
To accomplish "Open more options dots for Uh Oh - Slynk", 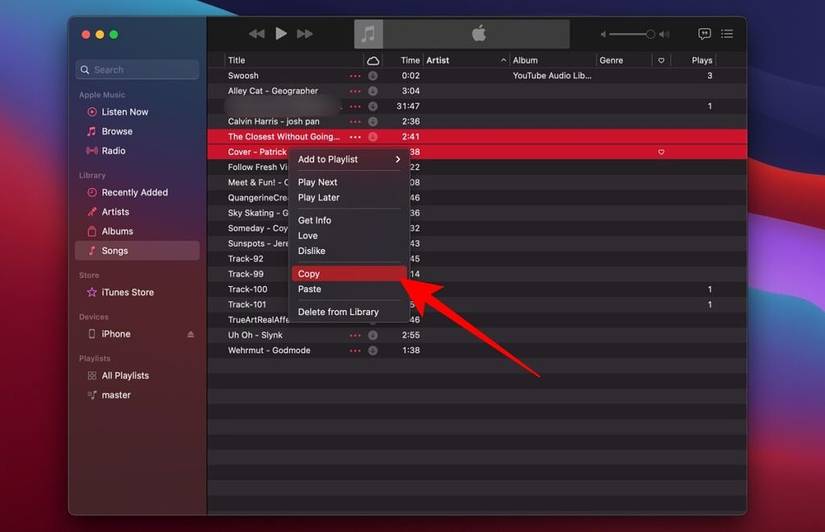I will [355, 336].
